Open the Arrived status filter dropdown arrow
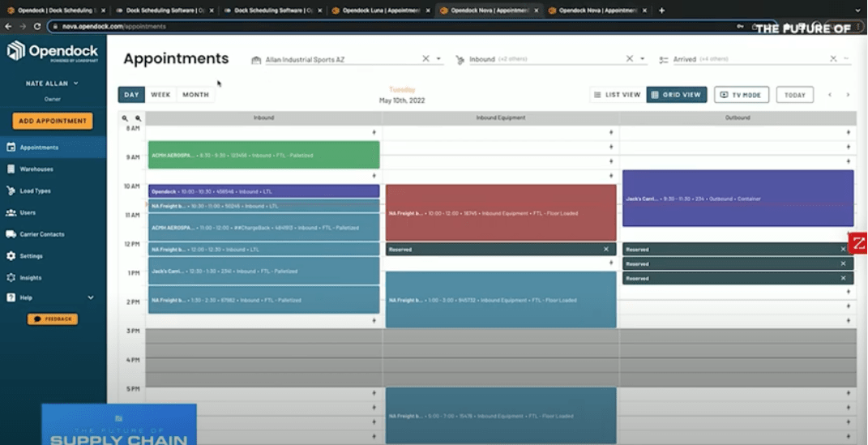 [x=846, y=58]
